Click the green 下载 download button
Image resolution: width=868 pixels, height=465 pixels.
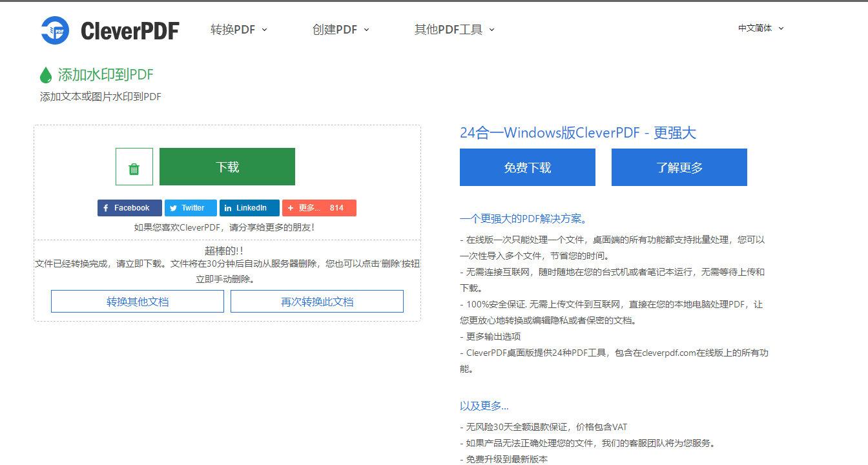pos(227,167)
